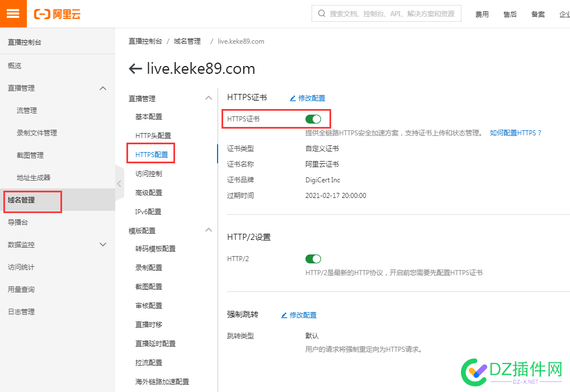Image resolution: width=570 pixels, height=392 pixels.
Task: Open 概览 in the sidebar
Action: 15,66
